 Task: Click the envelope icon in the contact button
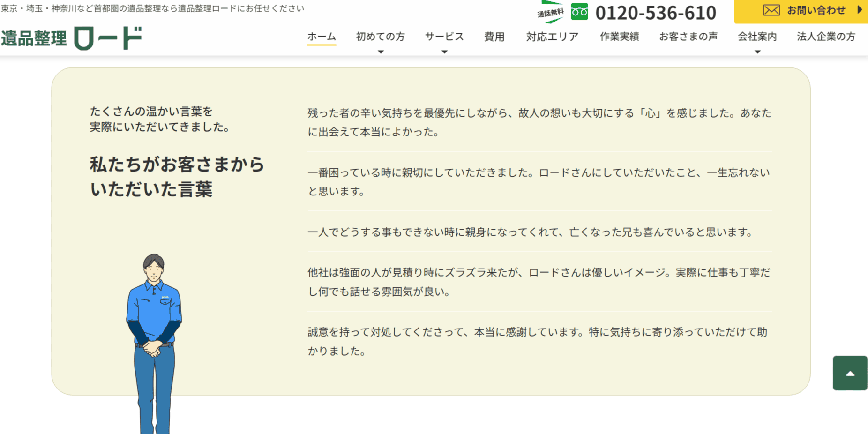point(771,9)
